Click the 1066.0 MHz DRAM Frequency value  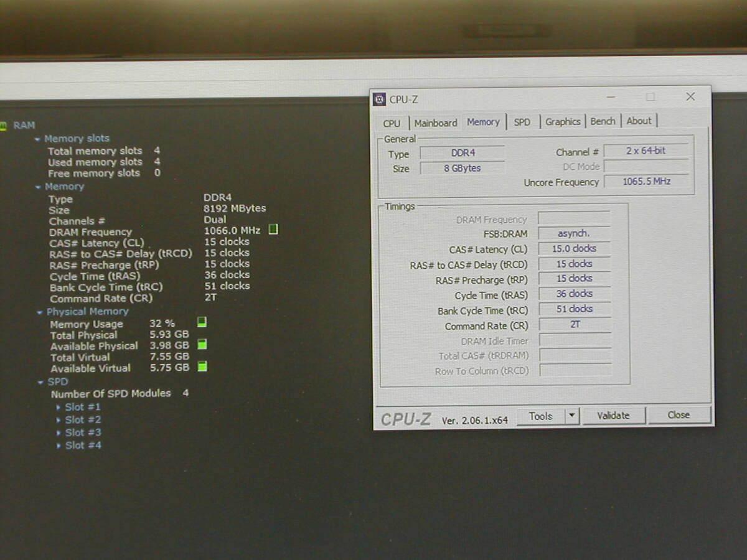tap(232, 231)
